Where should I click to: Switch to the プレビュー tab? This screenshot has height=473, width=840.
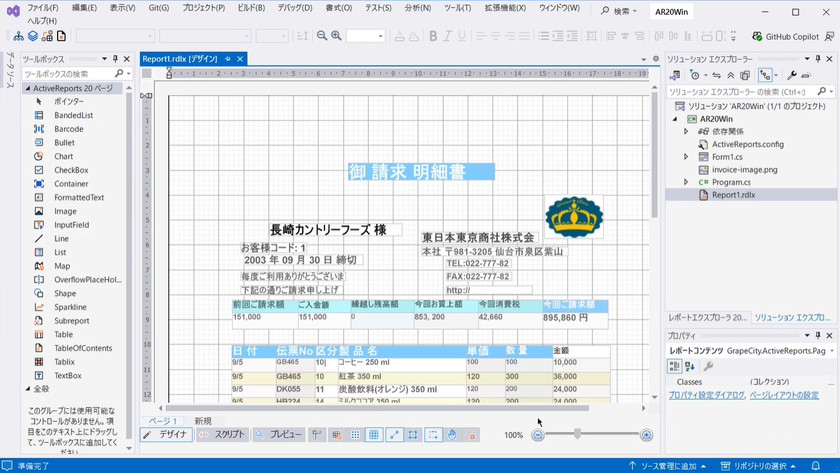tap(278, 435)
